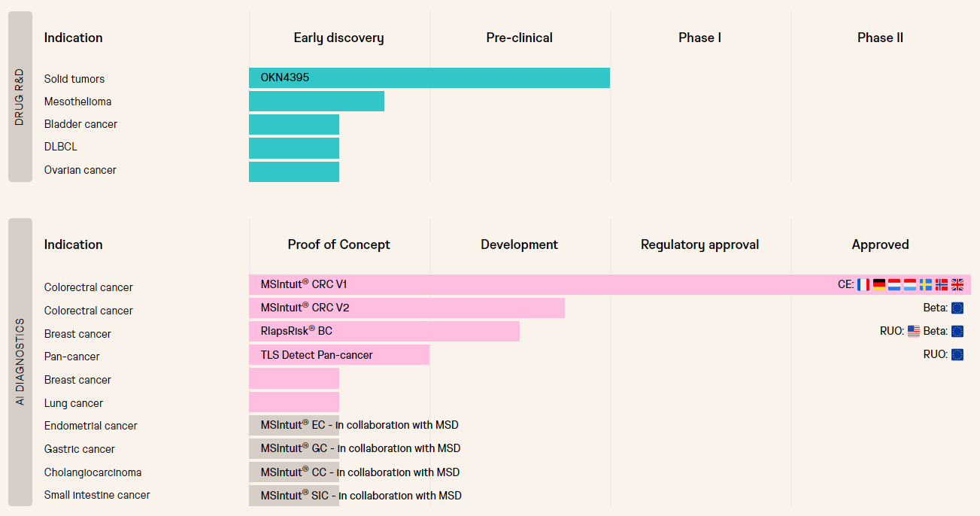The width and height of the screenshot is (980, 516).
Task: Click the CE: label before the flags
Action: coord(845,284)
